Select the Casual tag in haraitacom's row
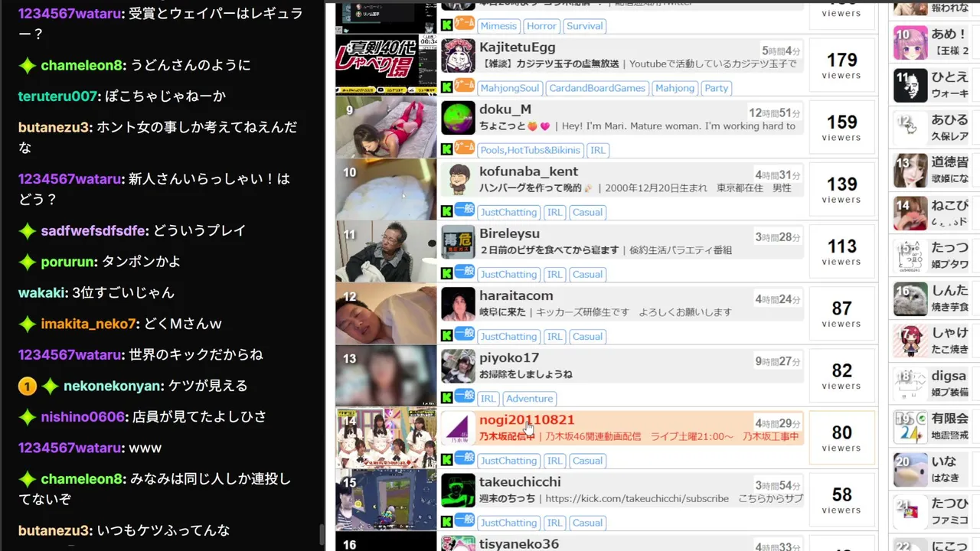This screenshot has height=551, width=980. click(587, 336)
